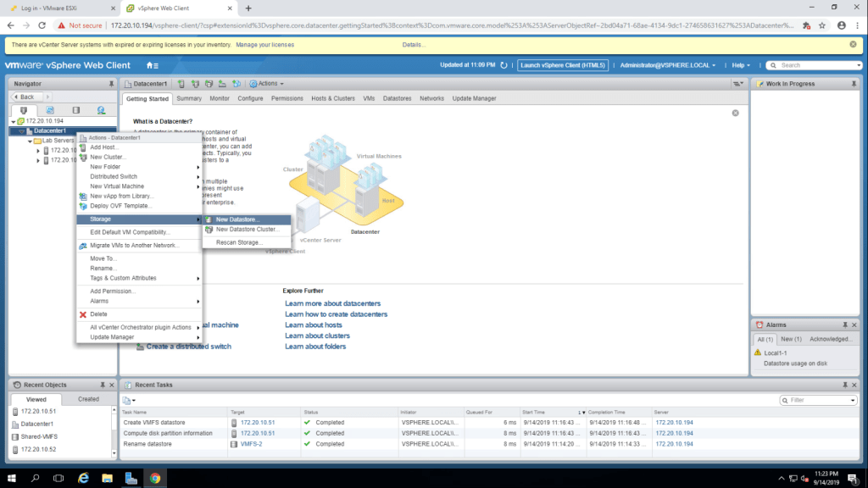Select the Hosts and Clusters navigator icon
The width and height of the screenshot is (868, 488).
click(x=24, y=110)
